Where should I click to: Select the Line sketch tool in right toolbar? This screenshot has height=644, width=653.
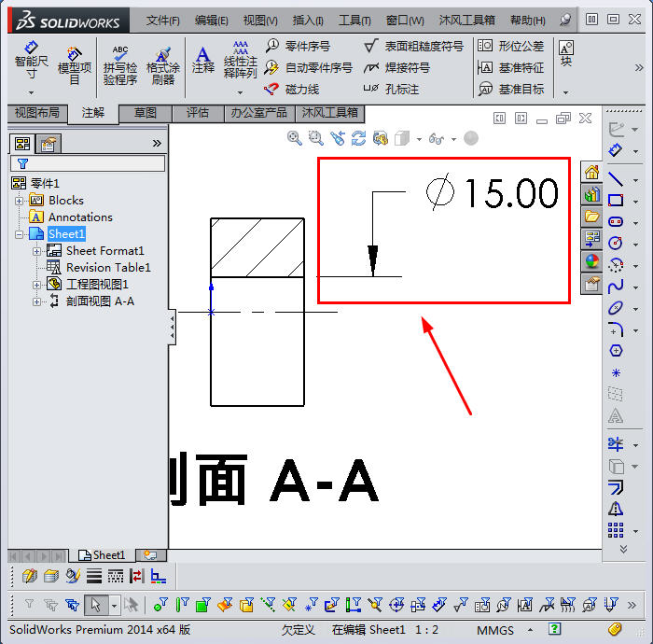[x=616, y=178]
